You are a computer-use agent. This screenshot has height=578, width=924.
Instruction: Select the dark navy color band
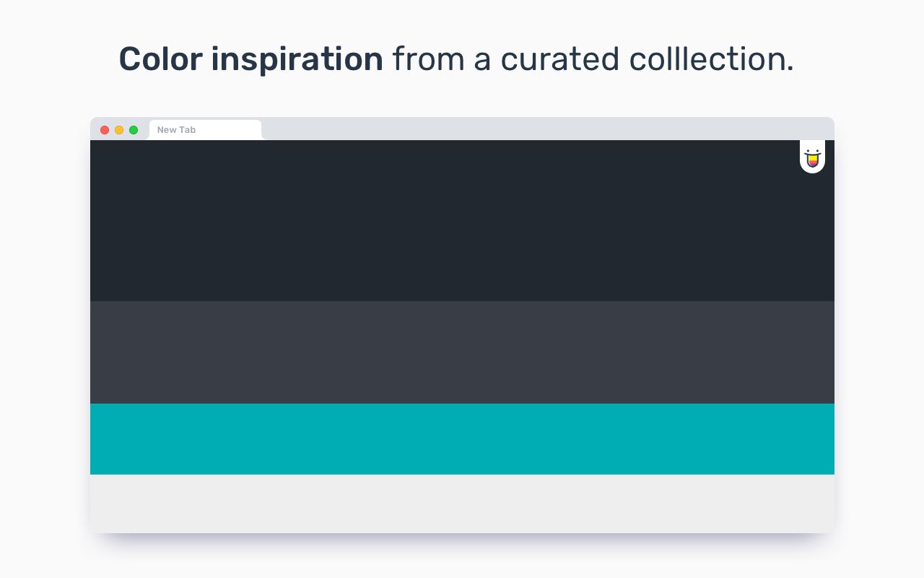(x=462, y=220)
